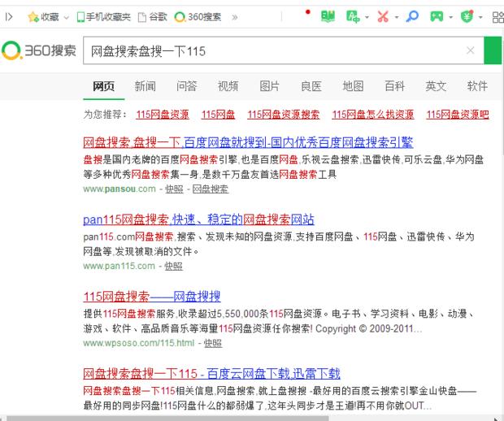The height and width of the screenshot is (421, 504).
Task: Open result 115网盘搜索——网盘搜搜
Action: click(x=152, y=297)
